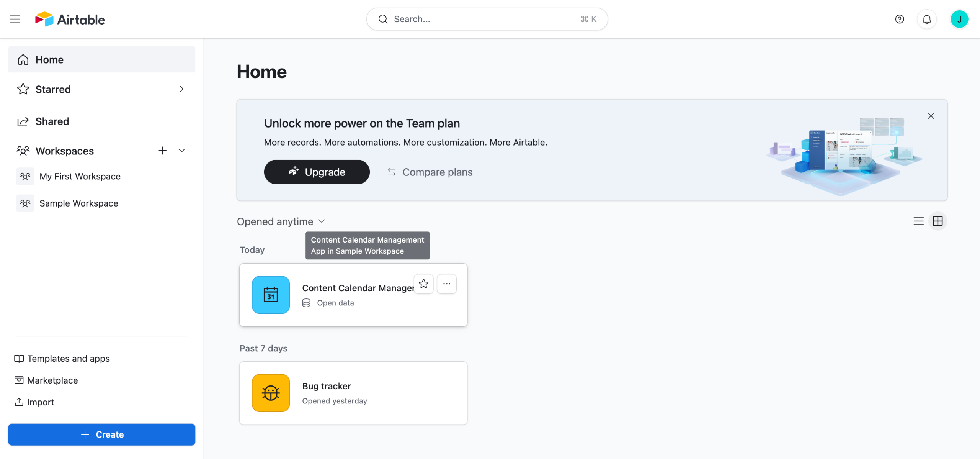Switch to grid view
The width and height of the screenshot is (980, 459).
938,221
